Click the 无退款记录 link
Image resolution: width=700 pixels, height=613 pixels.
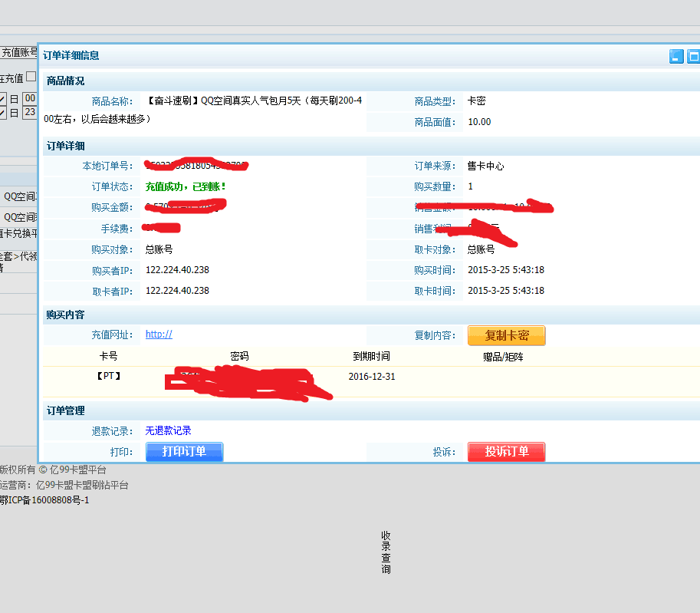[x=169, y=430]
